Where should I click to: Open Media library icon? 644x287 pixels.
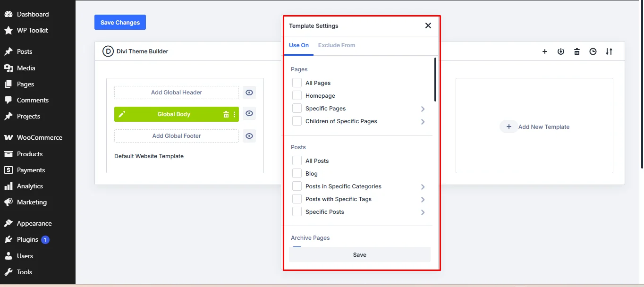point(8,68)
